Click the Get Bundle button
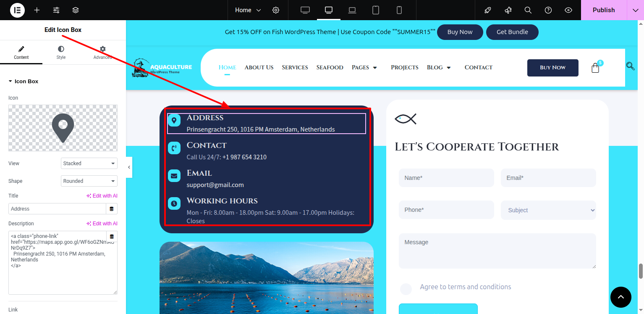 (x=512, y=32)
